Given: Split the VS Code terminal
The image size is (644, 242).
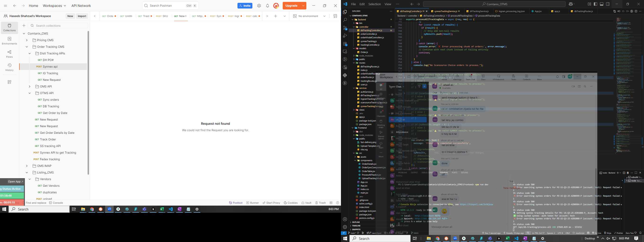Looking at the screenshot, I should (624, 173).
